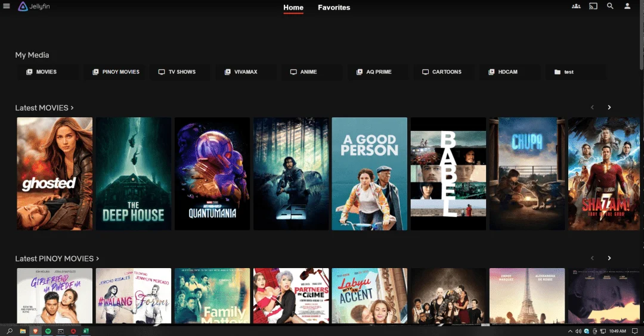The image size is (644, 336).
Task: Open the Family Matters poster
Action: [x=212, y=296]
